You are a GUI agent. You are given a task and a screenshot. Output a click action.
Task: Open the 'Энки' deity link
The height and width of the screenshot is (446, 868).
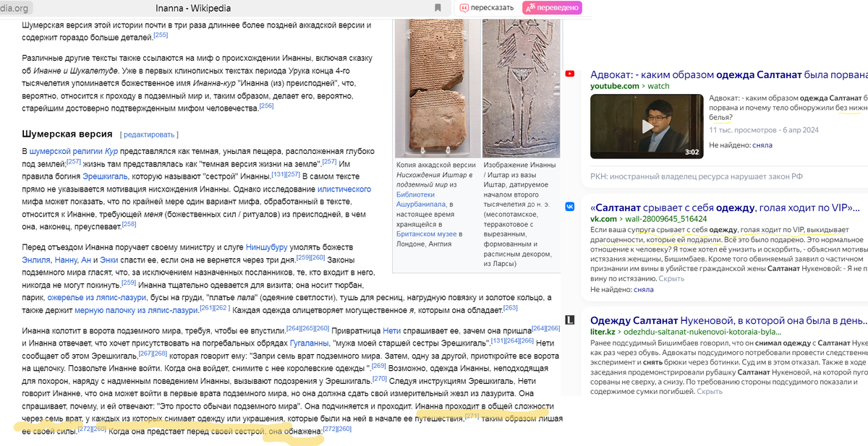[x=109, y=260]
